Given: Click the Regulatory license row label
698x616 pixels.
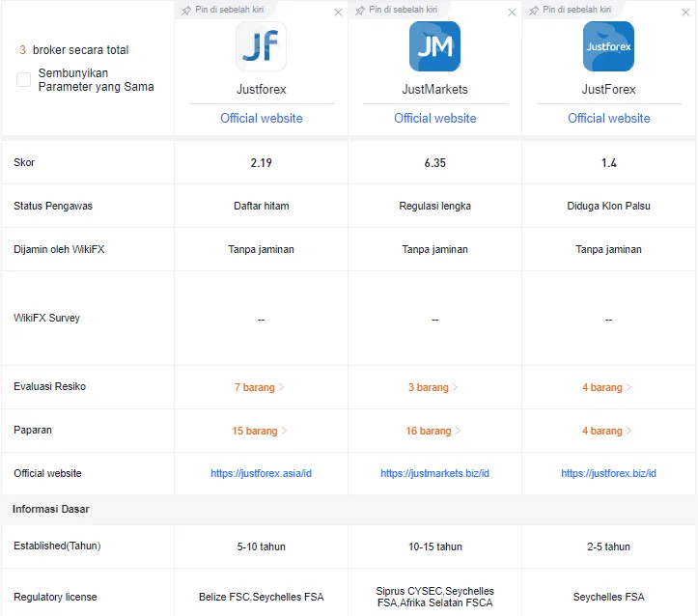Looking at the screenshot, I should pyautogui.click(x=55, y=597).
